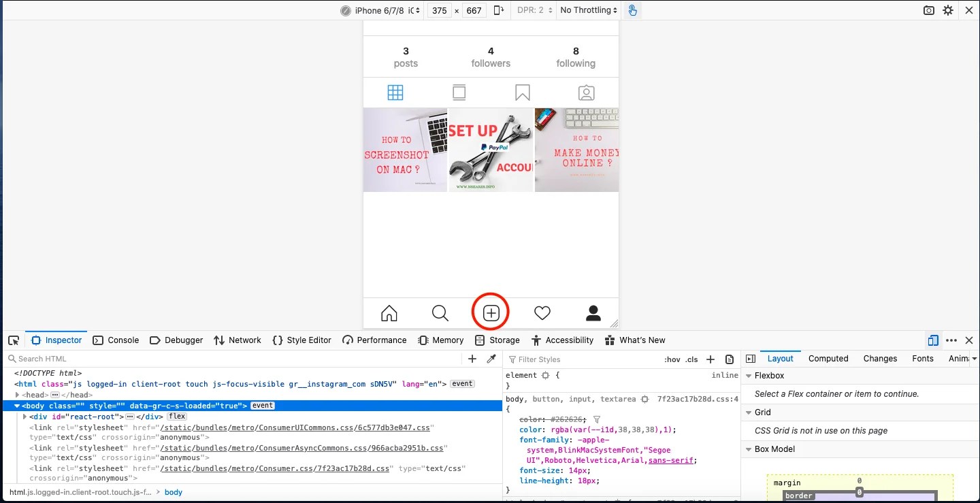Open Instagram's search magnifier in bottom navigation

(x=440, y=312)
